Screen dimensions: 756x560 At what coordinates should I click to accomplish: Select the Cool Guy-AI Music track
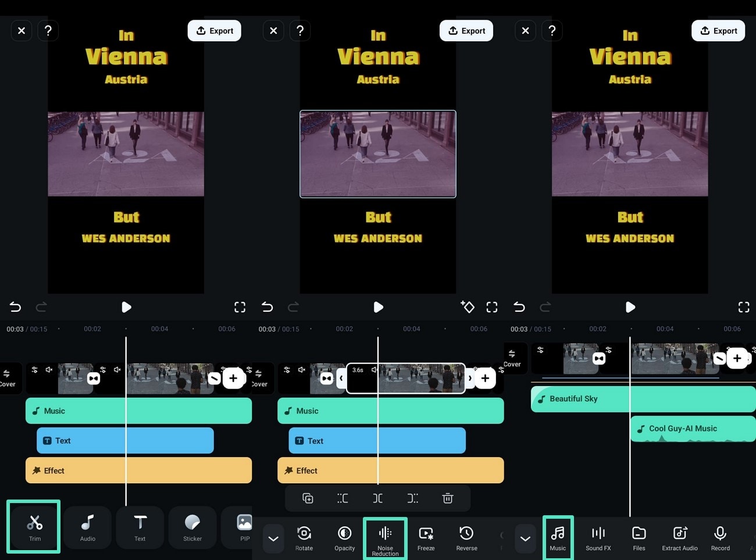[x=693, y=429]
